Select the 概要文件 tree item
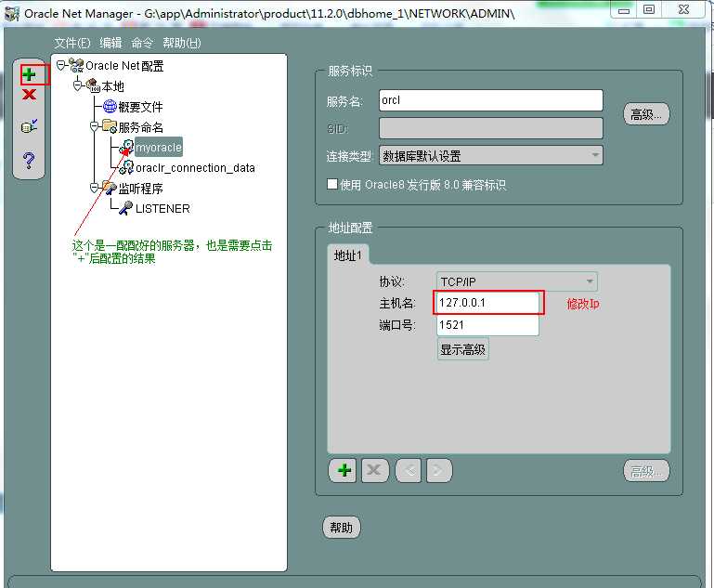 coord(140,107)
